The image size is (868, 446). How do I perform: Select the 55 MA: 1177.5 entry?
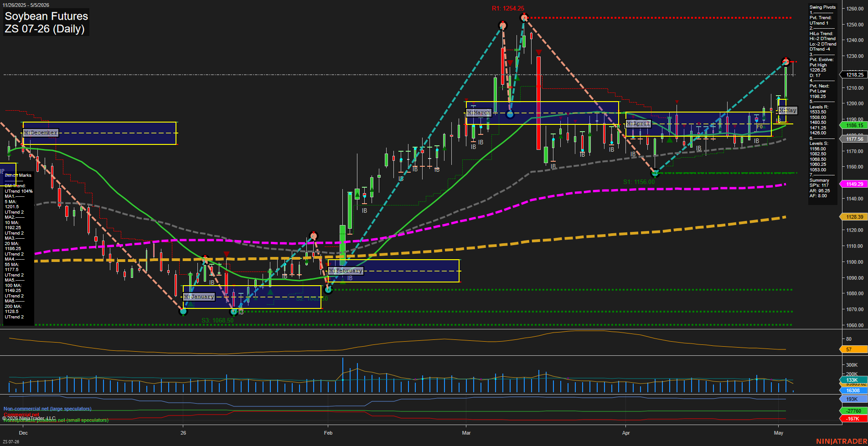(x=12, y=267)
